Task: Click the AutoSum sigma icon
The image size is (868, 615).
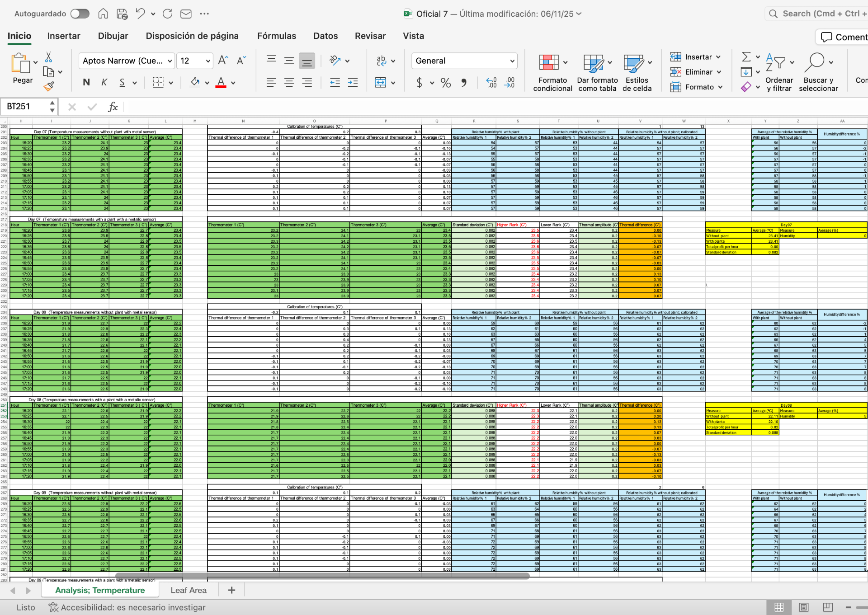Action: pyautogui.click(x=746, y=57)
